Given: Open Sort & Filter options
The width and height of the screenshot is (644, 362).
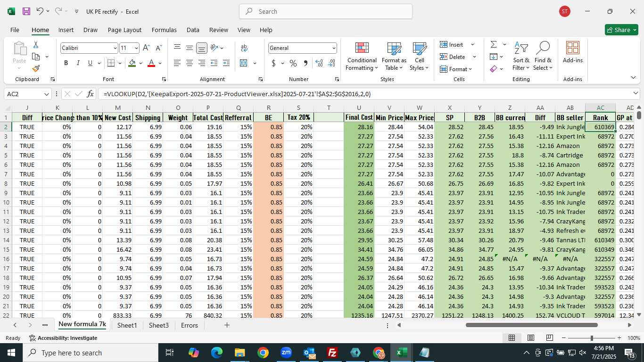Looking at the screenshot, I should [521, 57].
